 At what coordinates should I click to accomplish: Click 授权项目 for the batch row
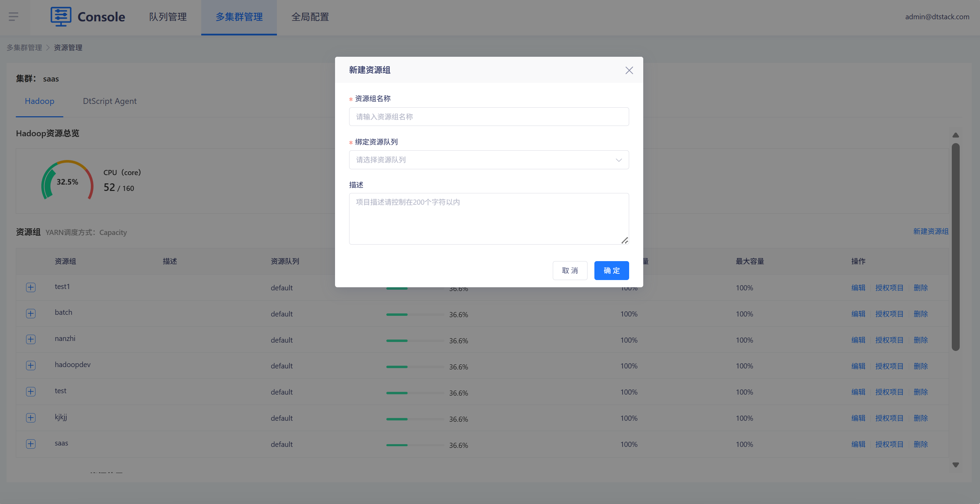pyautogui.click(x=889, y=314)
